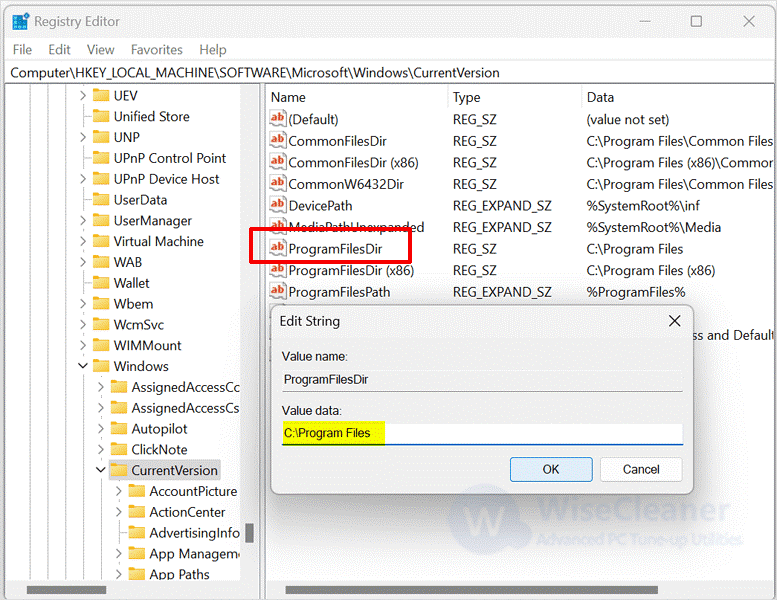This screenshot has width=777, height=600.
Task: Click the WIMMount folder icon
Action: coord(101,345)
